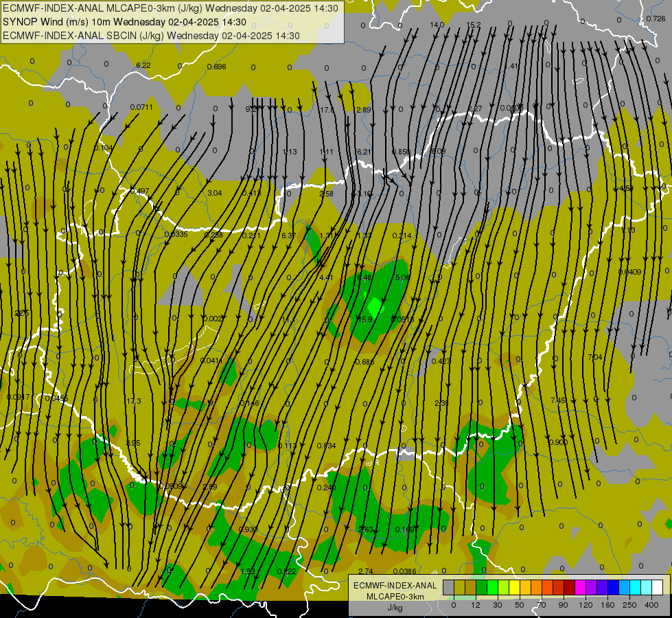Click the legend scale value '120'
Image resolution: width=672 pixels, height=618 pixels.
[x=586, y=605]
